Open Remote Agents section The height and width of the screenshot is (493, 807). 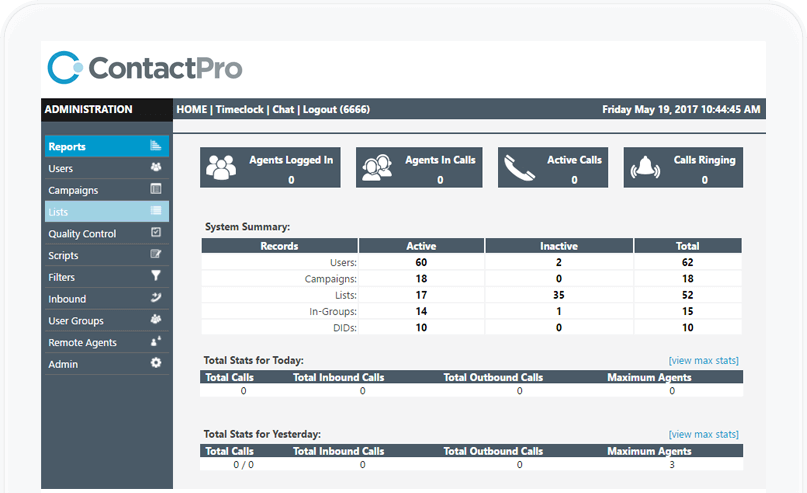[107, 342]
